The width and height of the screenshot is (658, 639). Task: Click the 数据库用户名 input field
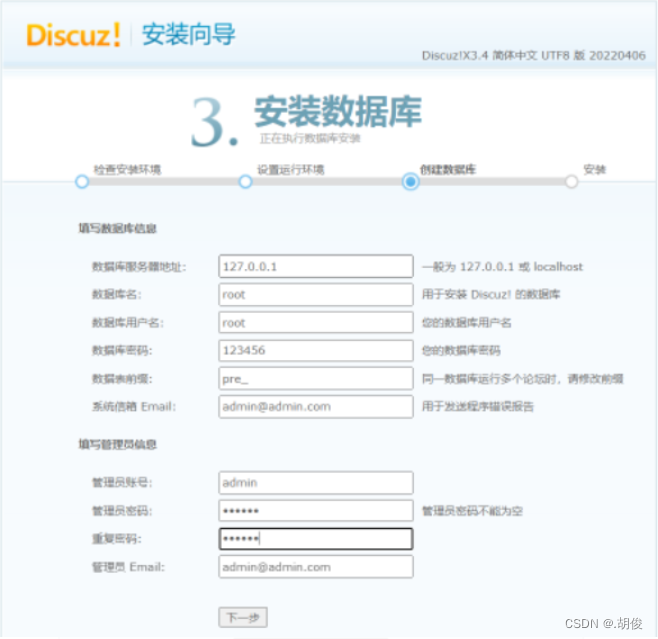click(316, 323)
